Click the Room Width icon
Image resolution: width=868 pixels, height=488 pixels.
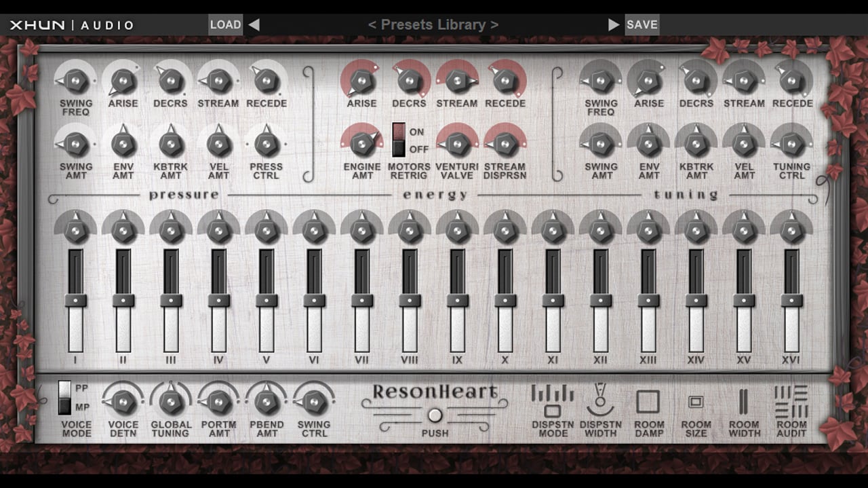coord(744,402)
